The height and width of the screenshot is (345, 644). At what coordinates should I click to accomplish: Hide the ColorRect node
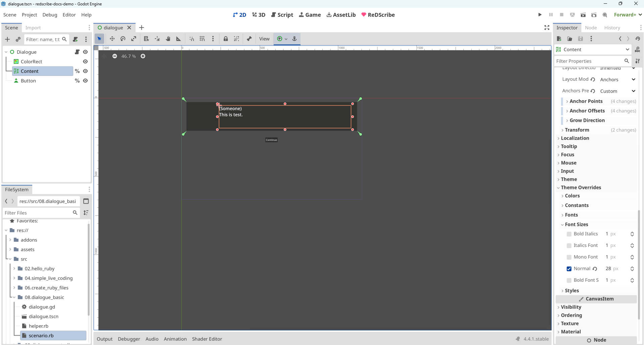[x=85, y=62]
